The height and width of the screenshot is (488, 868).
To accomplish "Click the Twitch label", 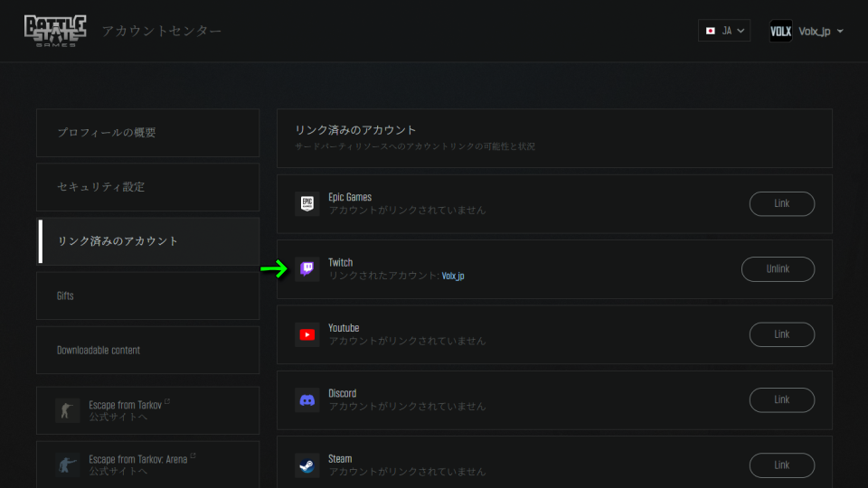I will pos(341,262).
